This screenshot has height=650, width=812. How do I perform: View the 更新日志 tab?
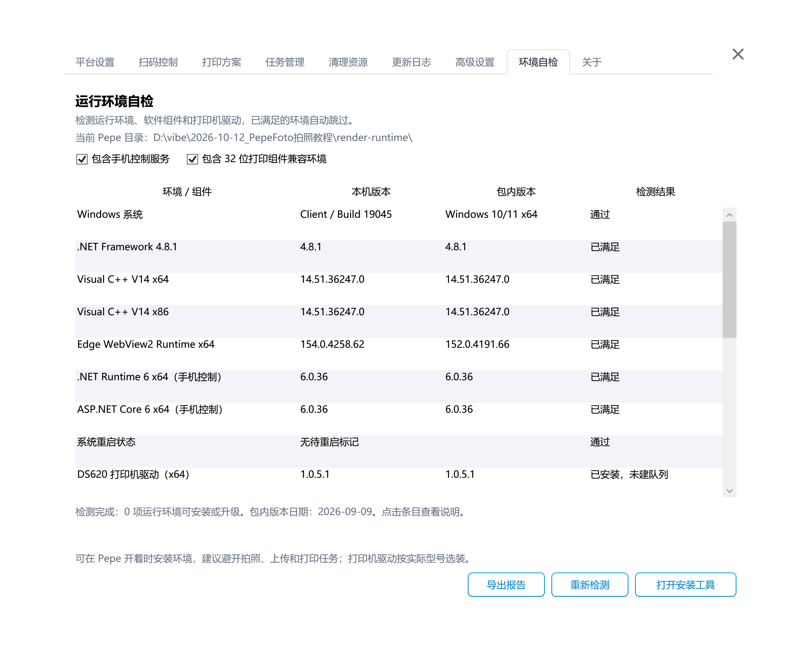point(412,62)
